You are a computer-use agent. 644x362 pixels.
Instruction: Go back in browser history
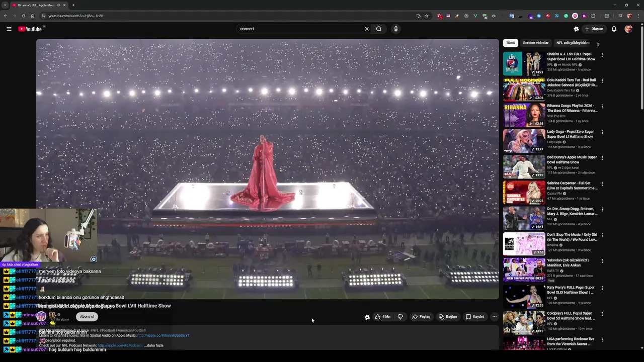(x=6, y=16)
